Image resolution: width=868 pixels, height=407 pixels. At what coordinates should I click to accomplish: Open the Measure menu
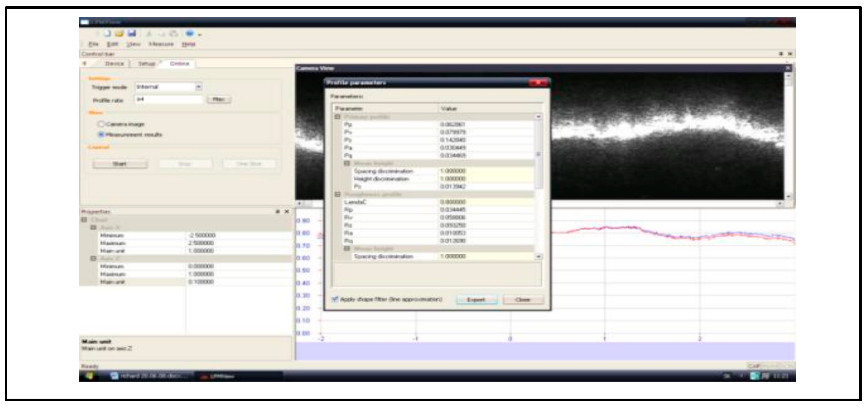(x=161, y=44)
